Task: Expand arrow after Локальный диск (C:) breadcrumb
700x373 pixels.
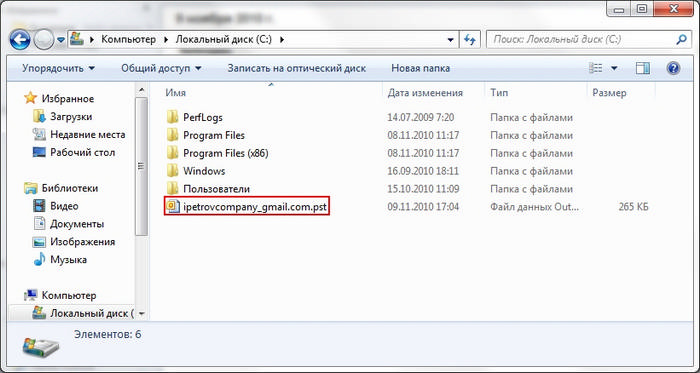Action: tap(281, 39)
